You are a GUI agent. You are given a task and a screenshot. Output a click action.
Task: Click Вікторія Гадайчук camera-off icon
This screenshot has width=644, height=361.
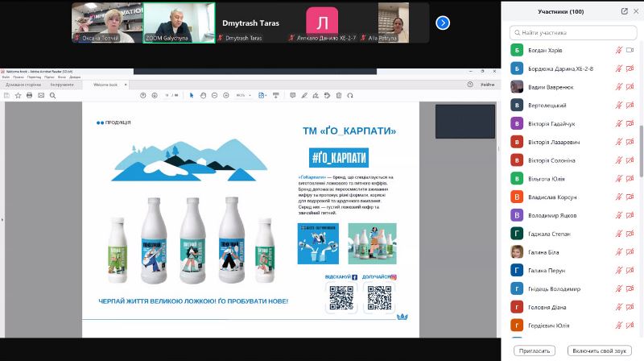[630, 124]
